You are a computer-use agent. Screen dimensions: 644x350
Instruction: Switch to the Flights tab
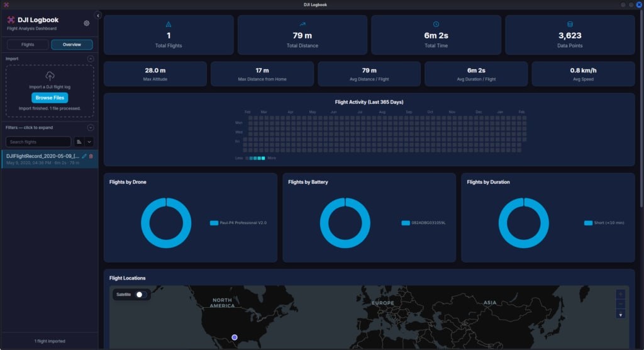click(x=28, y=45)
